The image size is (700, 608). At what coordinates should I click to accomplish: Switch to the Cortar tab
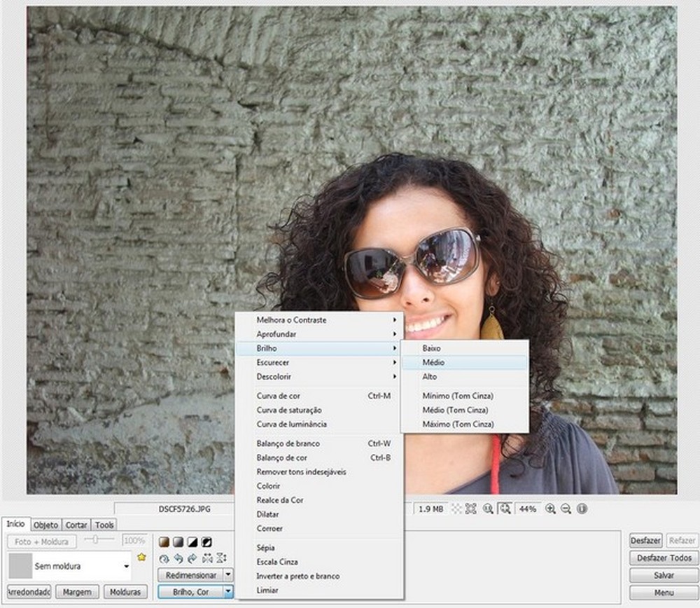(76, 525)
